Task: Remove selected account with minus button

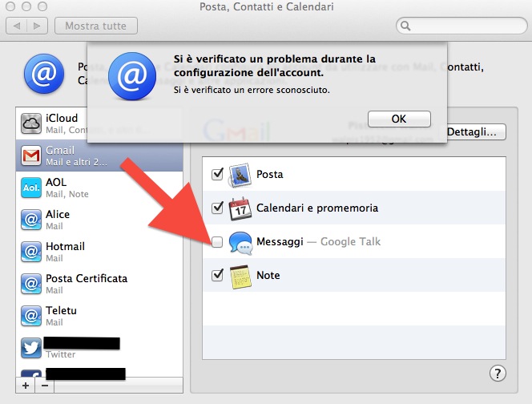Action: point(45,386)
